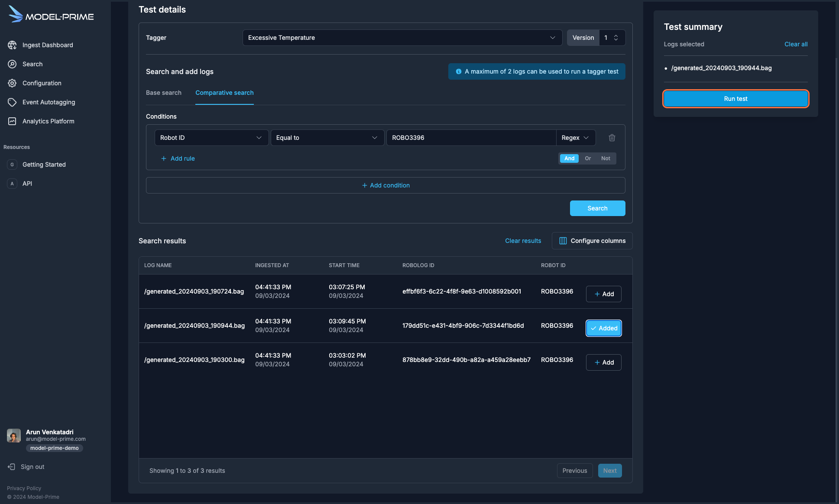The width and height of the screenshot is (839, 504).
Task: Click the user avatar of Arun Venkatadri
Action: (14, 436)
